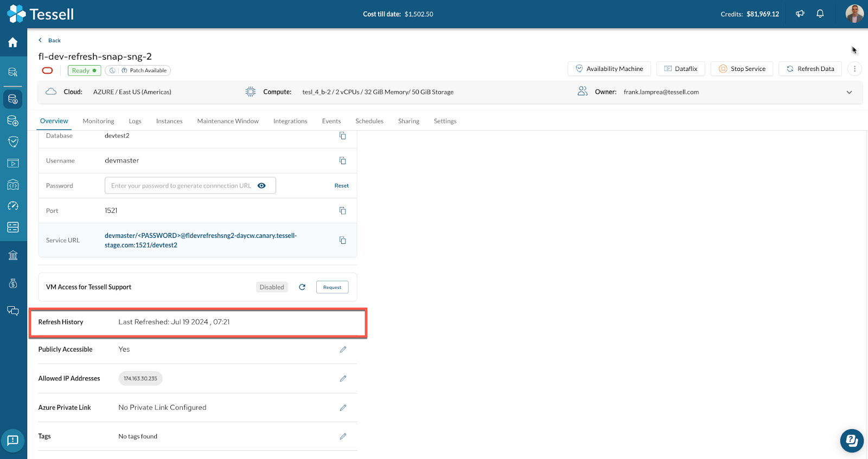The image size is (868, 459).
Task: Switch to the Monitoring tab
Action: (98, 121)
